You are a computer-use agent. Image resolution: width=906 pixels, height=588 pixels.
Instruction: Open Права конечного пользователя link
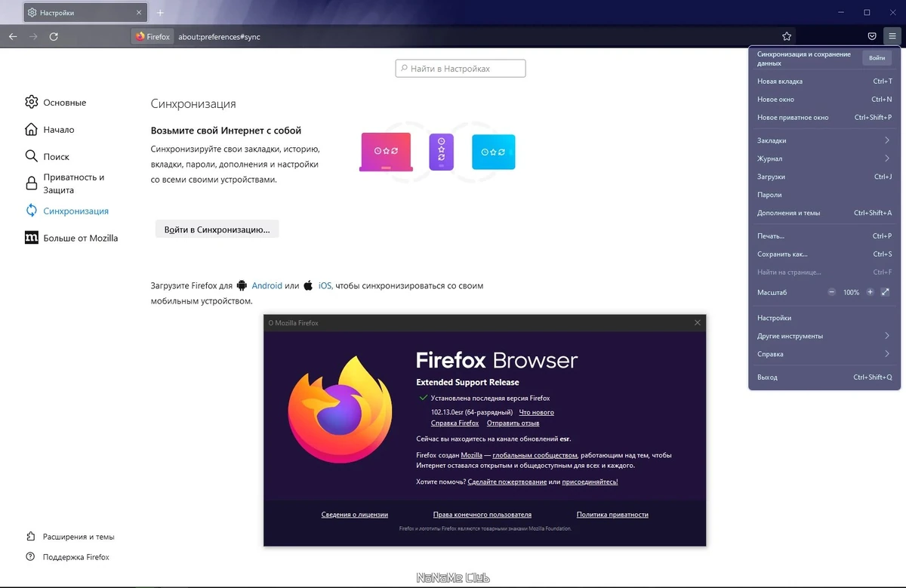click(482, 515)
